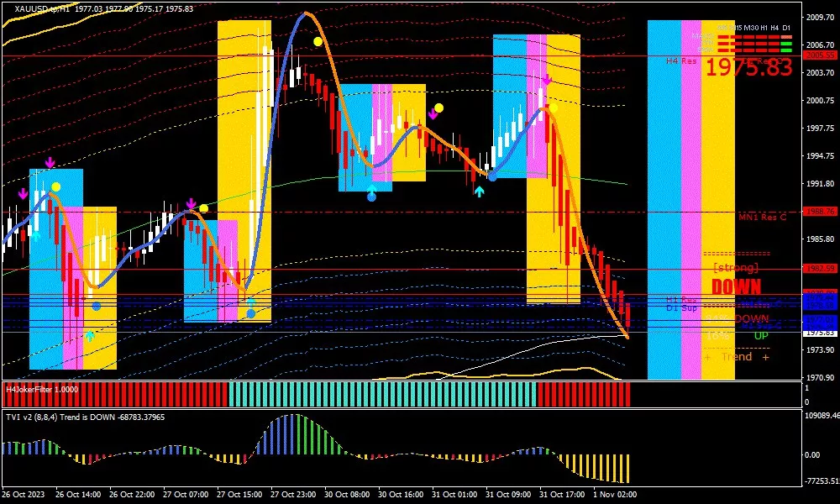Click the 1991.80 price axis value
Image resolution: width=840 pixels, height=504 pixels.
820,183
